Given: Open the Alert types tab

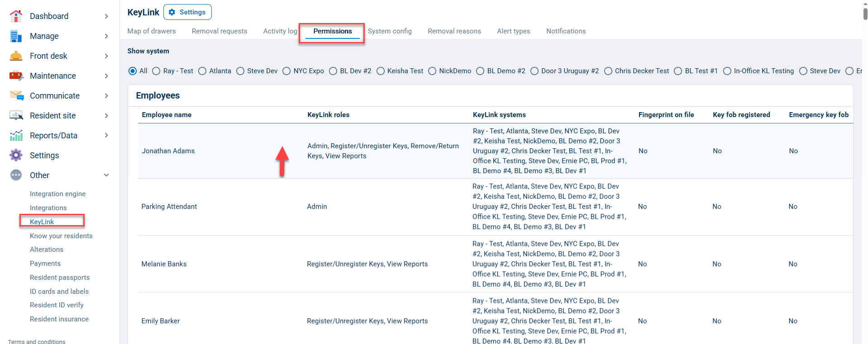Looking at the screenshot, I should coord(514,31).
